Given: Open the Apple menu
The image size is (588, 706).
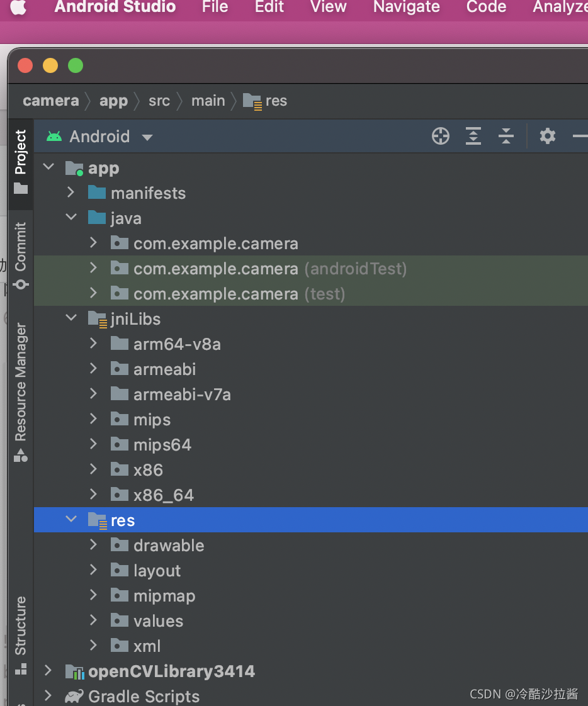Looking at the screenshot, I should pos(18,7).
